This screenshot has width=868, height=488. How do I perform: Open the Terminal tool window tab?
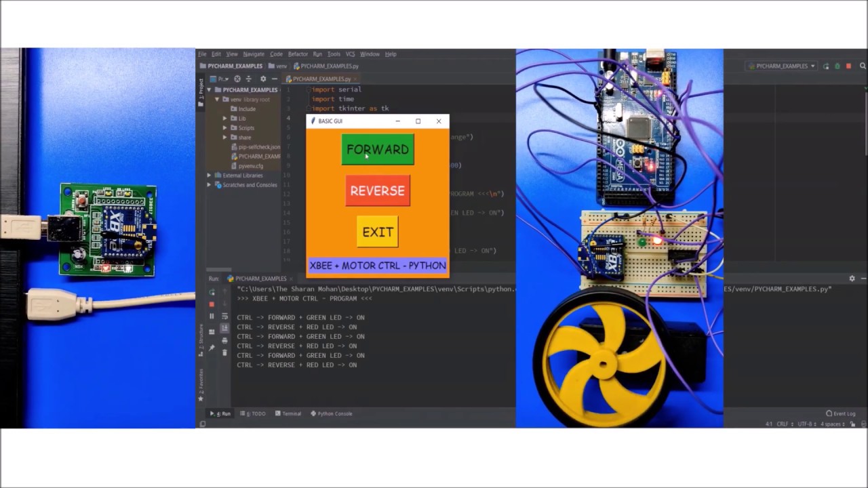(288, 413)
